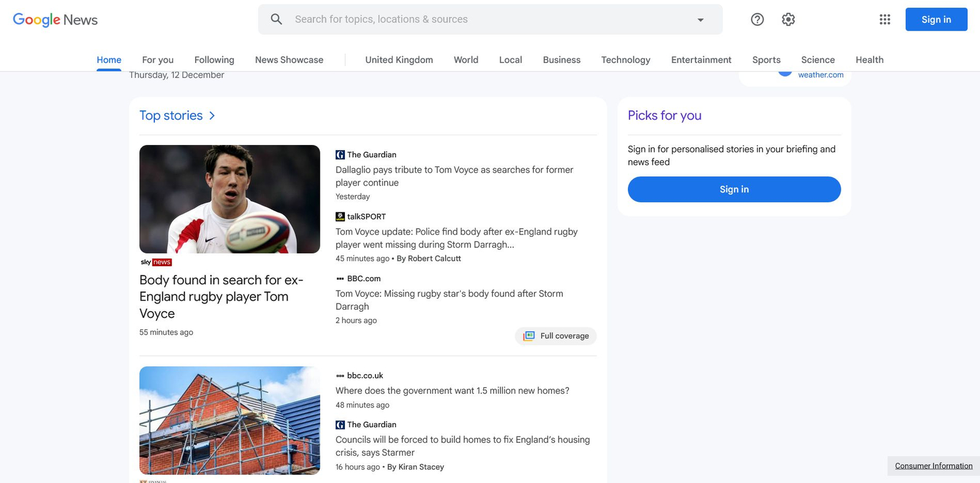
Task: Open the Following tab
Action: [214, 60]
